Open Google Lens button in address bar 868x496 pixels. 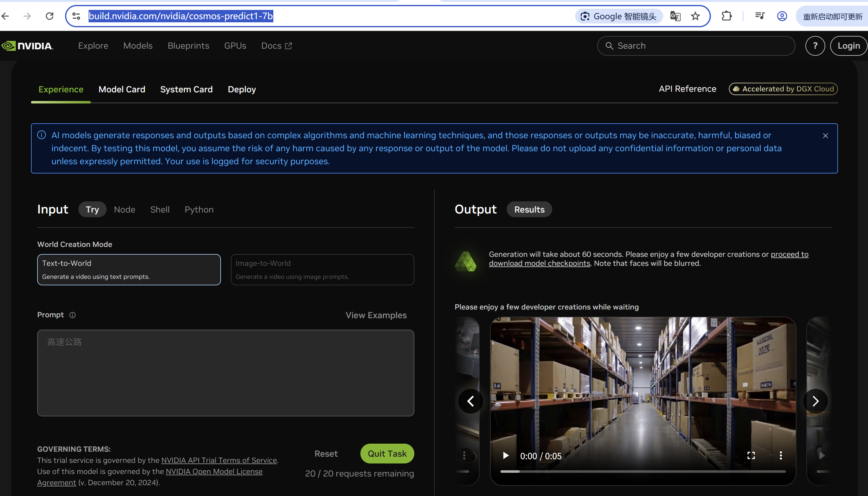tap(619, 16)
